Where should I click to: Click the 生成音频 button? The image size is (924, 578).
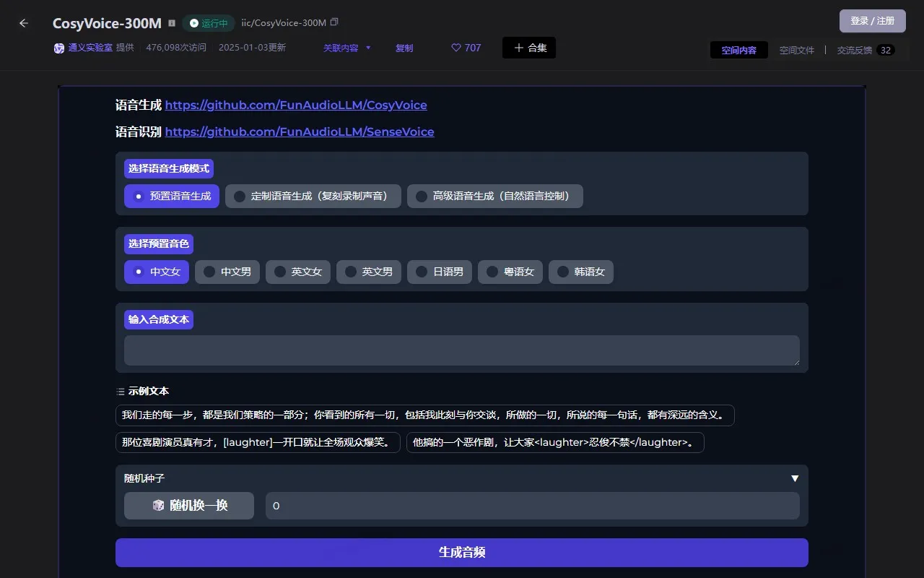click(461, 552)
